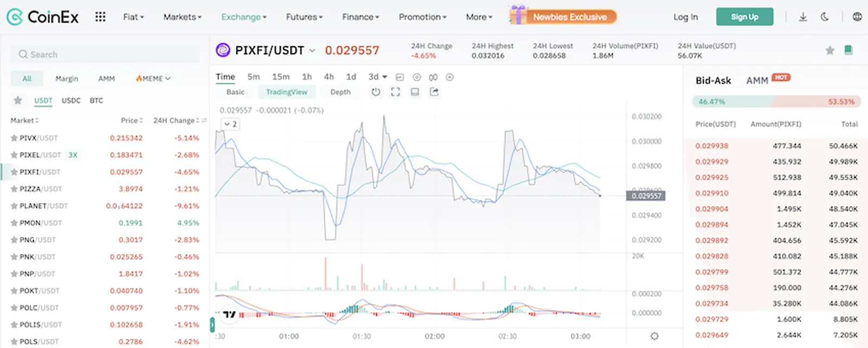Click the chart settings circle icon
This screenshot has width=868, height=348.
[417, 77]
